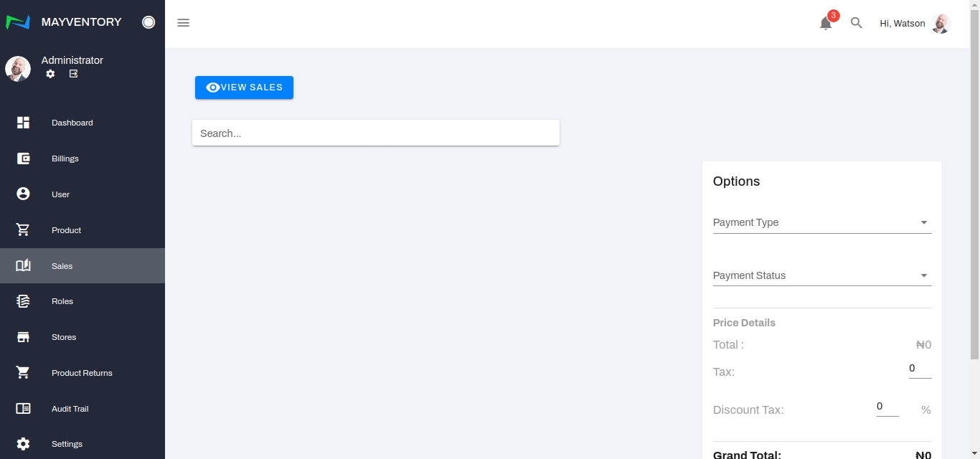Screen dimensions: 980x459
Task: Click the logout icon under Administrator
Action: [73, 74]
